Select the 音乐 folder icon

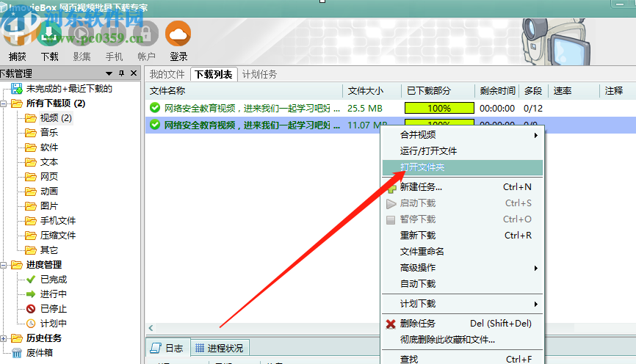[30, 133]
